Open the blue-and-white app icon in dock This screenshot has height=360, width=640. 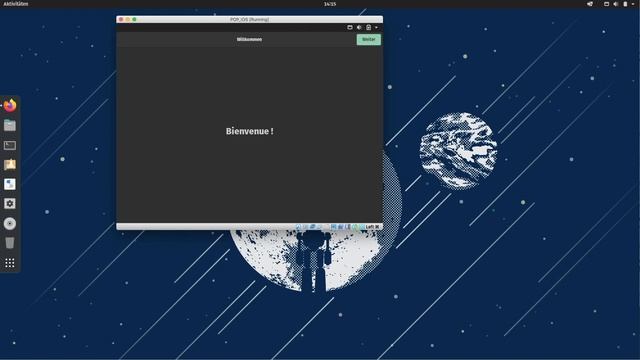tap(10, 184)
